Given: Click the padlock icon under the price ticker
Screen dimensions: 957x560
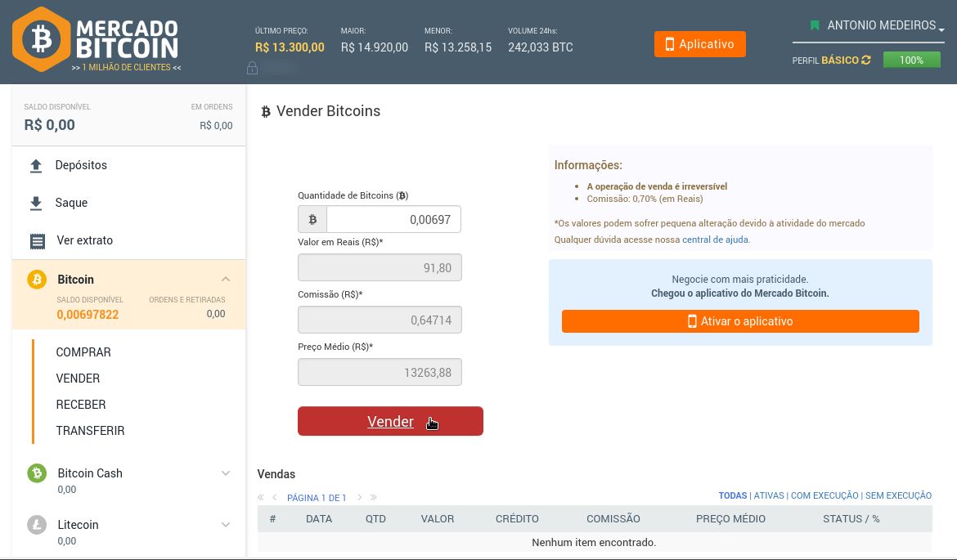Looking at the screenshot, I should coord(252,68).
